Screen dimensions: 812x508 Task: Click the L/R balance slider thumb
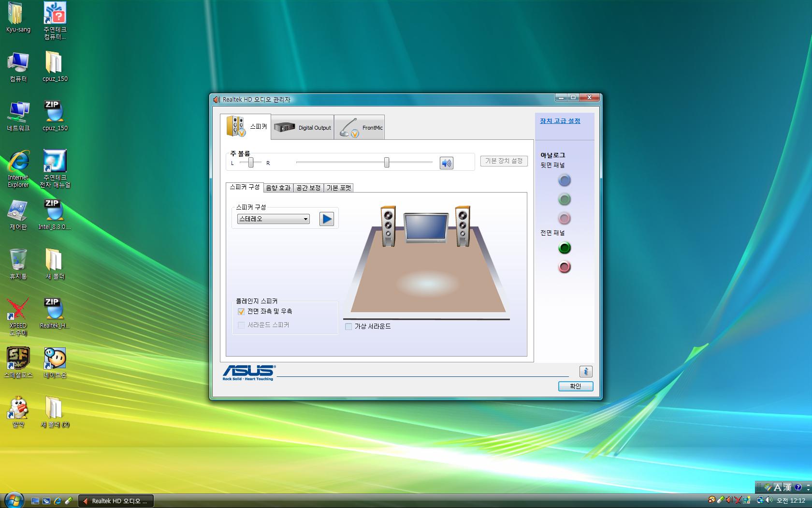251,163
